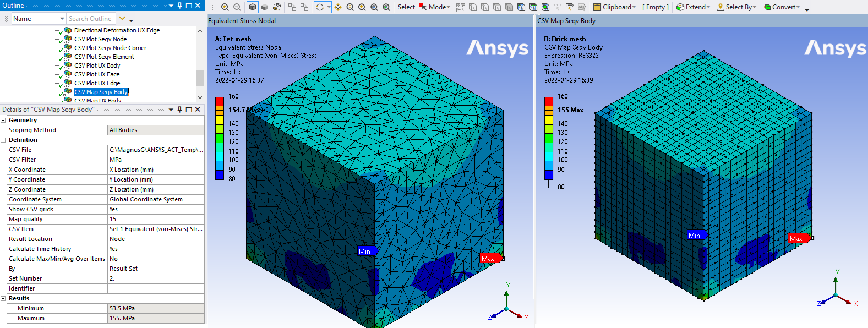
Task: Open the Name filter combo box
Action: click(39, 19)
